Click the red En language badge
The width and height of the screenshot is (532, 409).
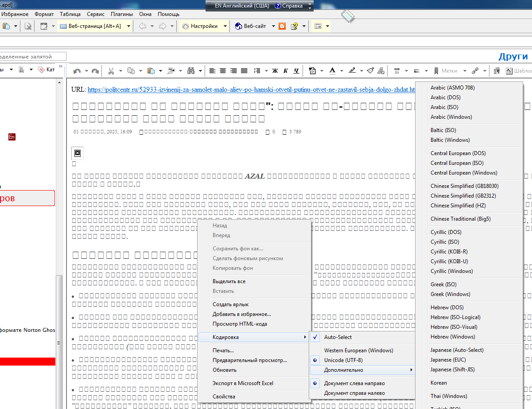(12, 137)
